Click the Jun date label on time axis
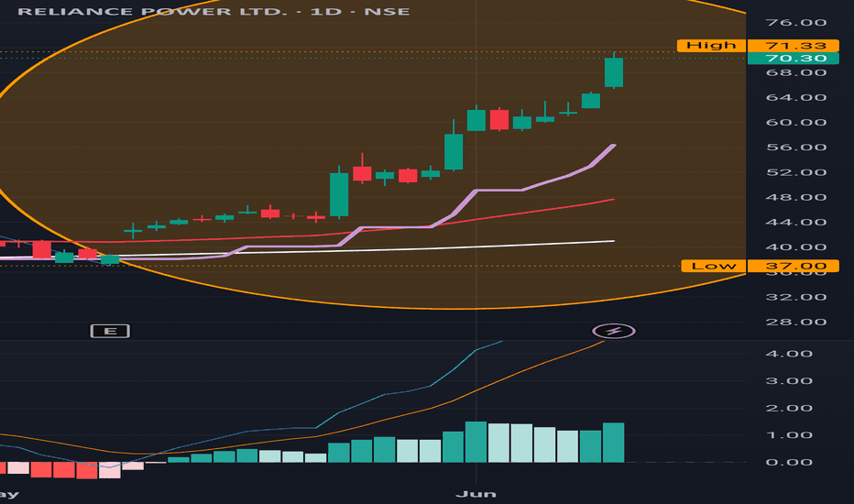The height and width of the screenshot is (504, 854). [476, 494]
